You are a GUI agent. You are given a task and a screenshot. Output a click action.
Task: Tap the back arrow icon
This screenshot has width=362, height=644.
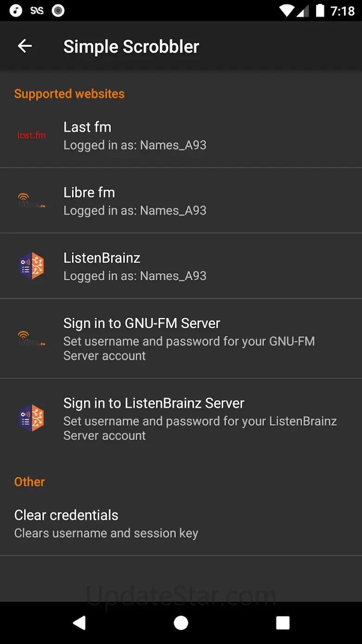coord(25,46)
